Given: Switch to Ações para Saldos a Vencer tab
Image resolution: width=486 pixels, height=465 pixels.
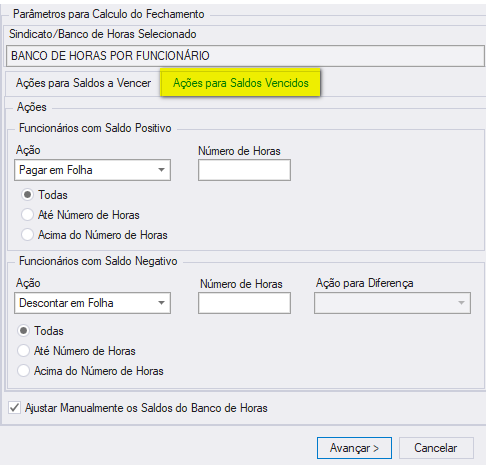Looking at the screenshot, I should [x=84, y=83].
